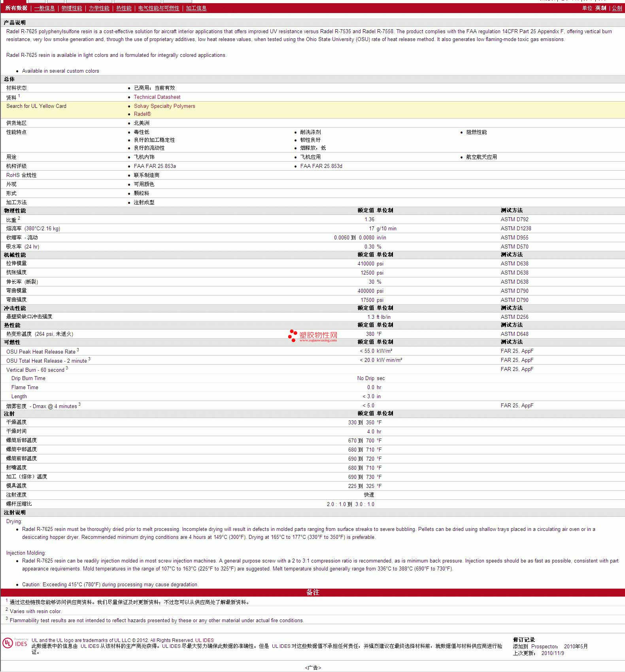This screenshot has width=625, height=672.
Task: Click the 螺筒前部温度 label
Action: tap(21, 459)
